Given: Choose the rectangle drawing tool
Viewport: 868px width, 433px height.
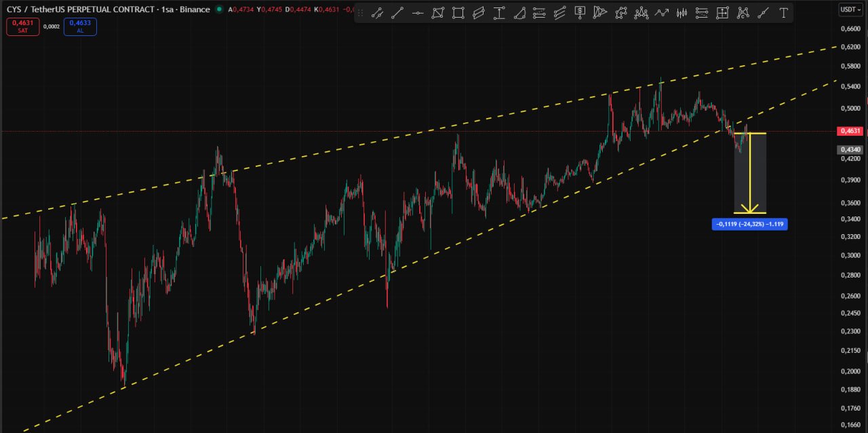Looking at the screenshot, I should (458, 13).
